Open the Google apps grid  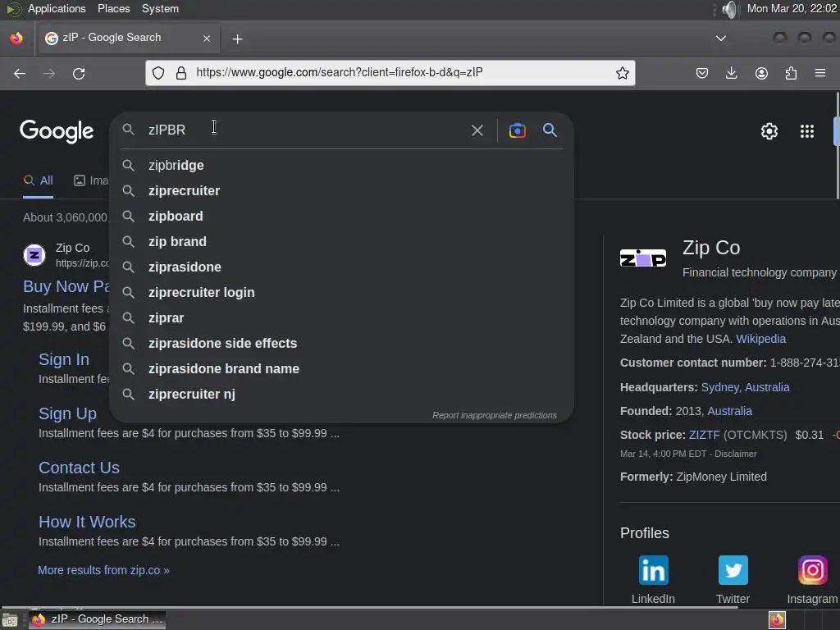point(807,131)
